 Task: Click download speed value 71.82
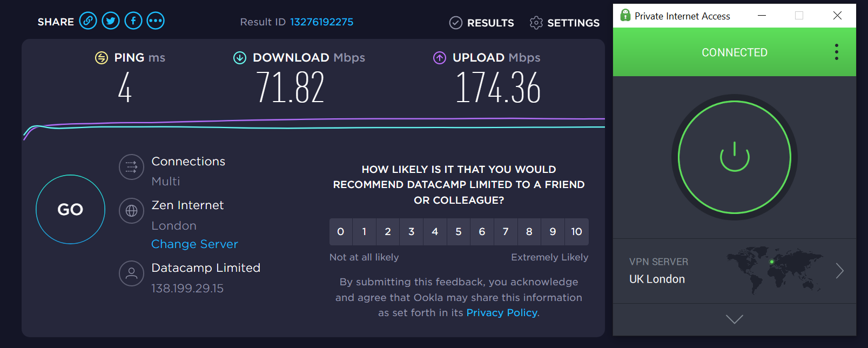pos(291,88)
